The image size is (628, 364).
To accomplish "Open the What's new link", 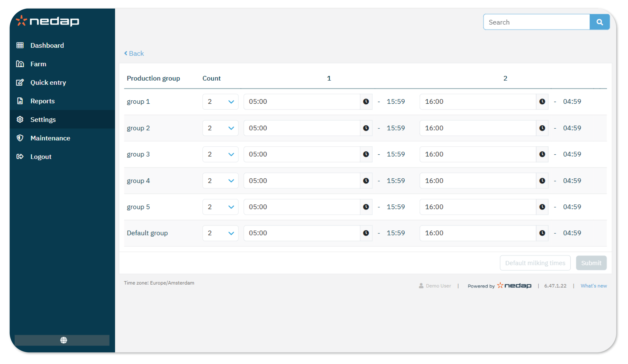I will tap(593, 286).
